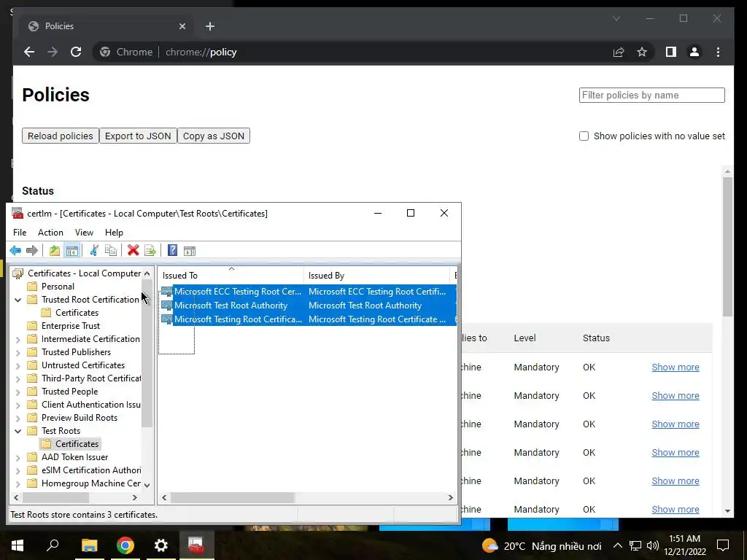This screenshot has width=747, height=560.
Task: Click the network tray icon
Action: tap(635, 545)
